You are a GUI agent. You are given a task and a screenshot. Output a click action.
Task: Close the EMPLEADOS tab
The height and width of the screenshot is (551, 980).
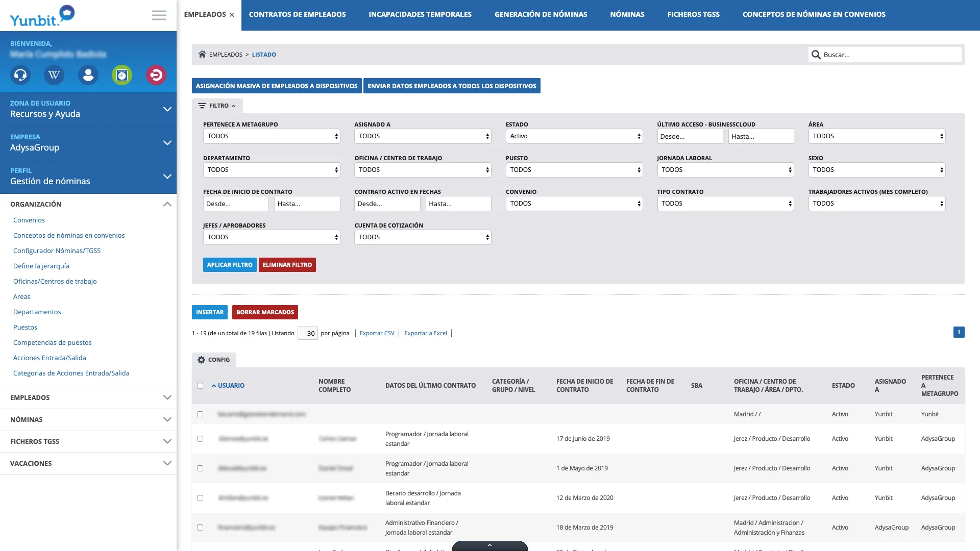point(232,15)
